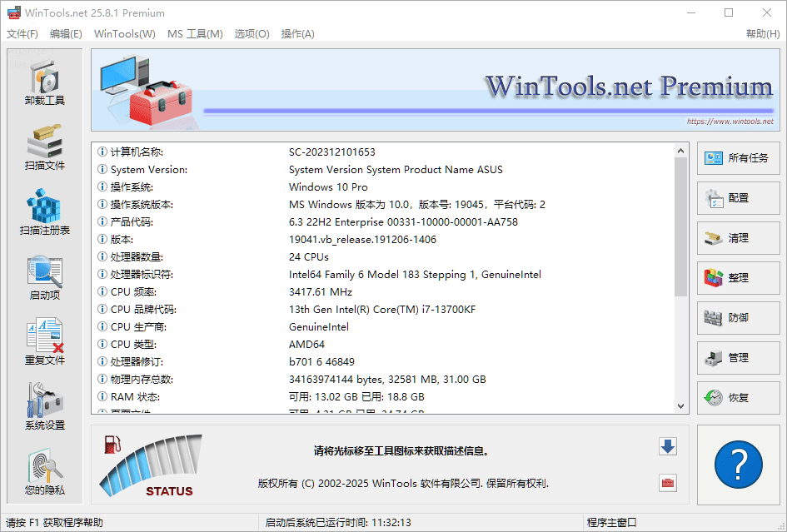This screenshot has width=787, height=532.
Task: Launch the 重复文件 duplicate file finder
Action: (x=45, y=341)
